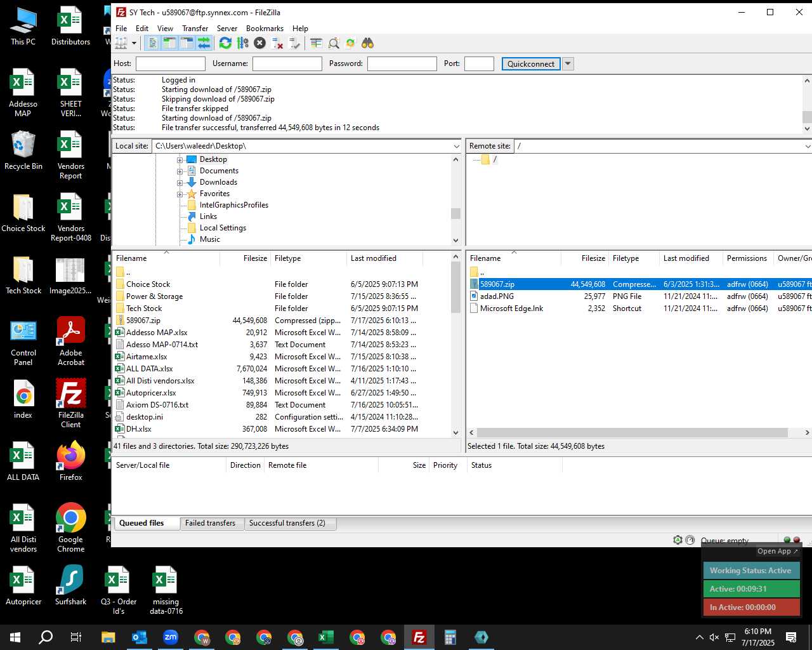The height and width of the screenshot is (650, 812).
Task: Open the Remote site path dropdown
Action: tap(808, 146)
